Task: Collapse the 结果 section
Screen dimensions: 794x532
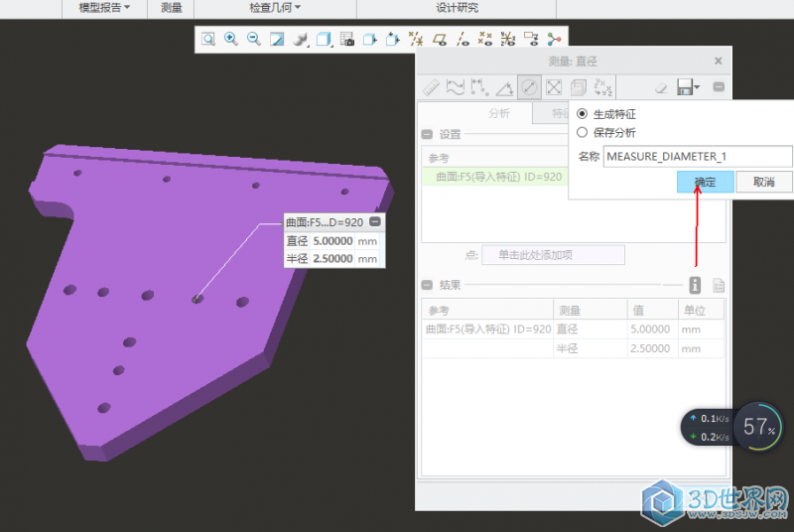Action: [427, 285]
